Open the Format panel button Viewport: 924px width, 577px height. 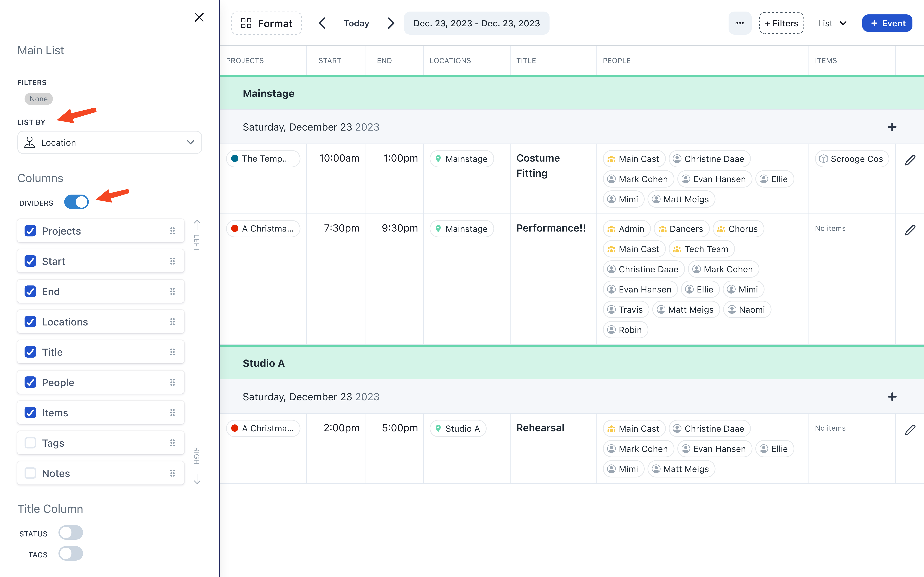point(267,23)
